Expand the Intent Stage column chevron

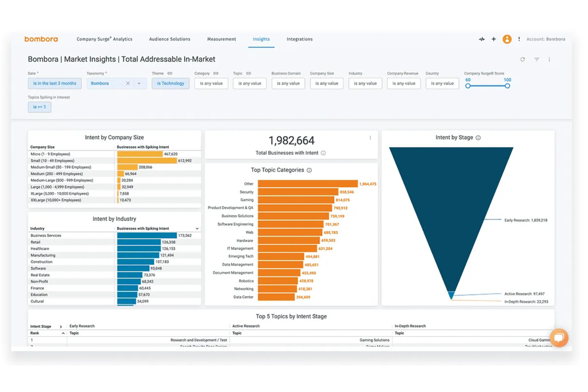pyautogui.click(x=61, y=326)
